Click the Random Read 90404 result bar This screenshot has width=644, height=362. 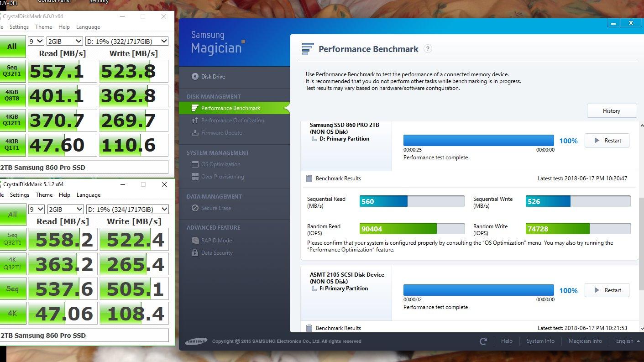pyautogui.click(x=412, y=229)
